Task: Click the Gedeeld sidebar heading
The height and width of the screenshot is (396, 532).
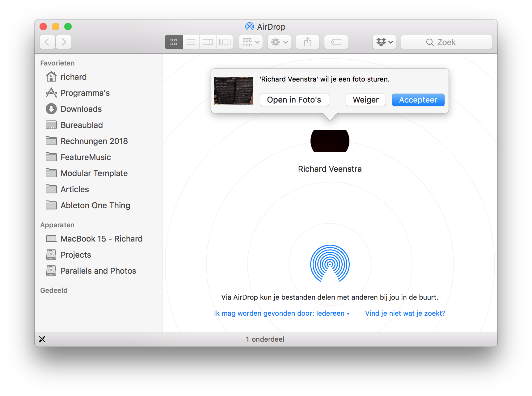Action: tap(54, 290)
